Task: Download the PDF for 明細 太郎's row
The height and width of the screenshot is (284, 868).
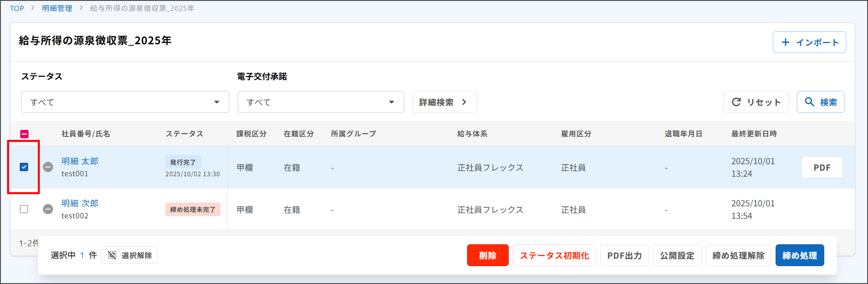Action: (822, 167)
